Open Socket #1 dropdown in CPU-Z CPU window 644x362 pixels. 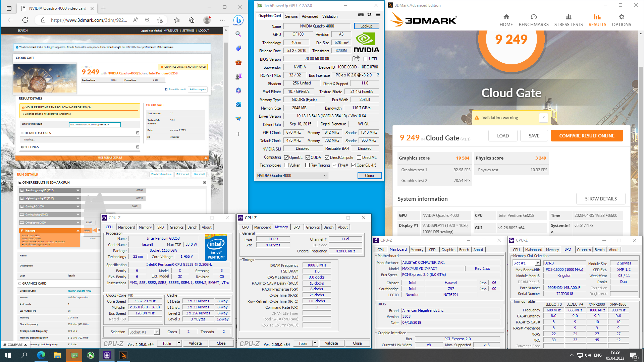click(x=156, y=332)
